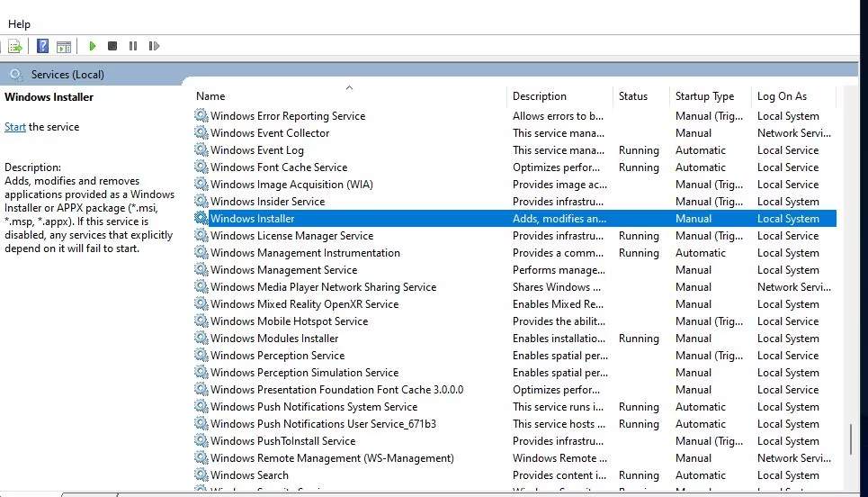Click the vertical scrollbar thumb of services list

pos(851,438)
